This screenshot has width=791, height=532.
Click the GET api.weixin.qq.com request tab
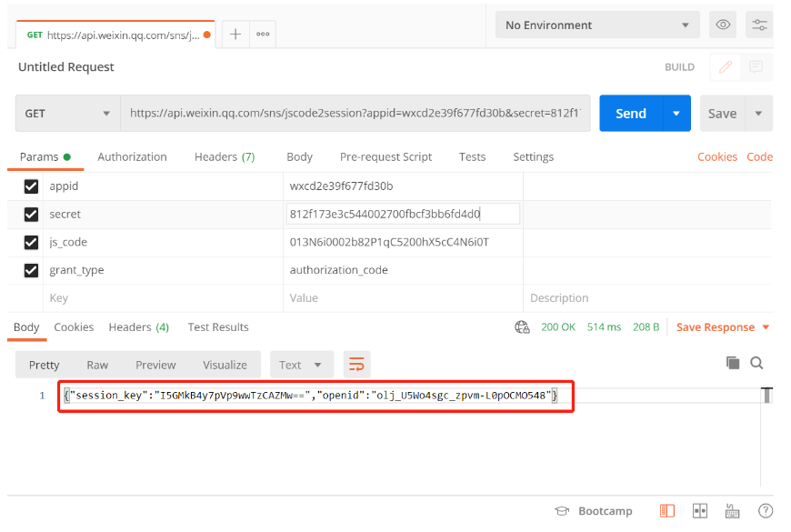point(115,35)
